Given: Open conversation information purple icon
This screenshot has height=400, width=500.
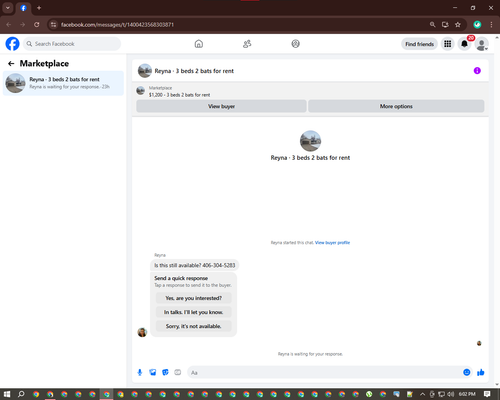Looking at the screenshot, I should [x=477, y=71].
